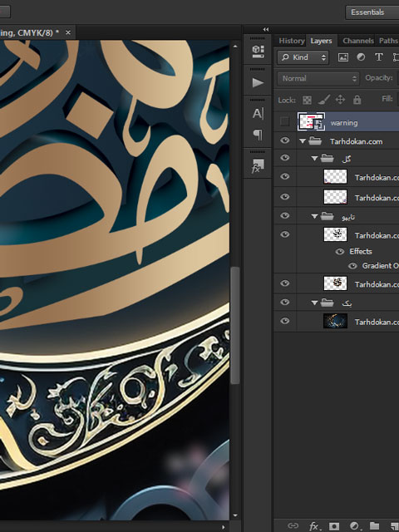Open the Normal blend mode dropdown
This screenshot has height=532, width=399.
318,78
